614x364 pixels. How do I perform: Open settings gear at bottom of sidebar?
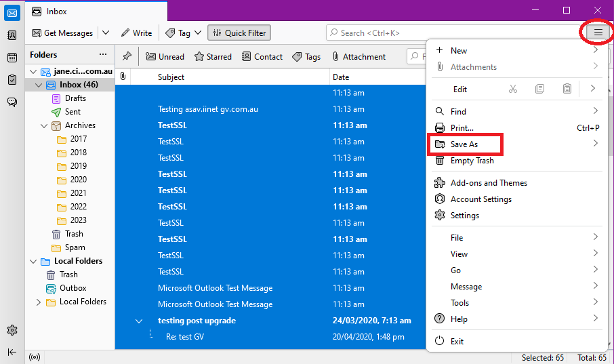pos(12,330)
